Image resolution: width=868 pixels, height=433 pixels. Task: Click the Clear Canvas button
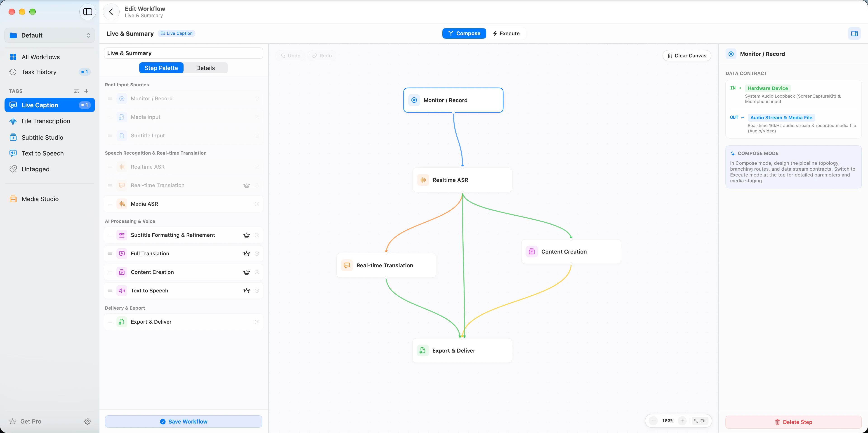tap(687, 56)
